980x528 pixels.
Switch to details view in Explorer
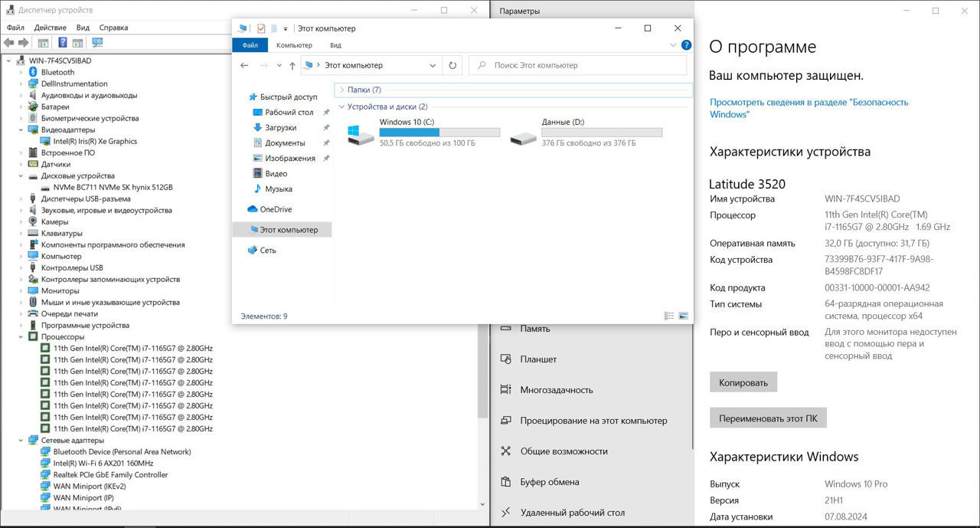[669, 316]
